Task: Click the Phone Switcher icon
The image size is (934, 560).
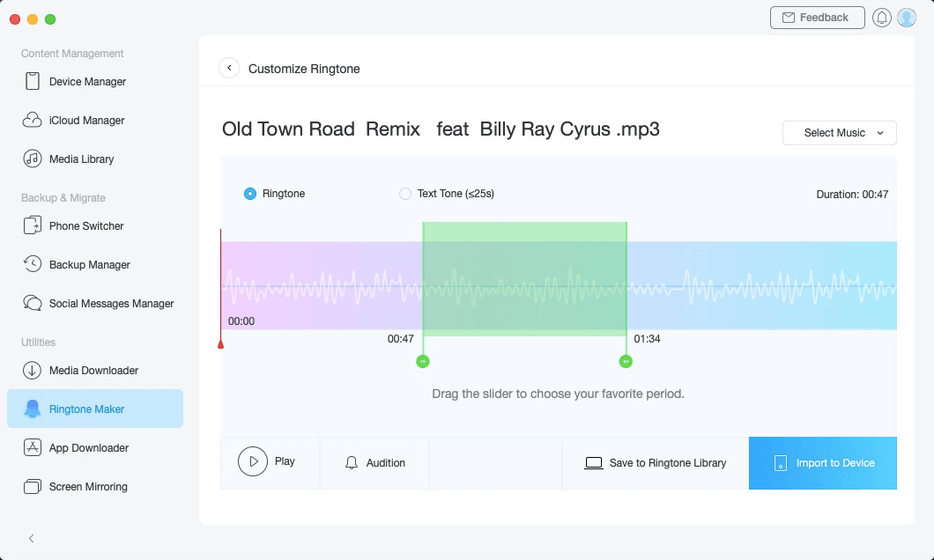Action: tap(33, 225)
